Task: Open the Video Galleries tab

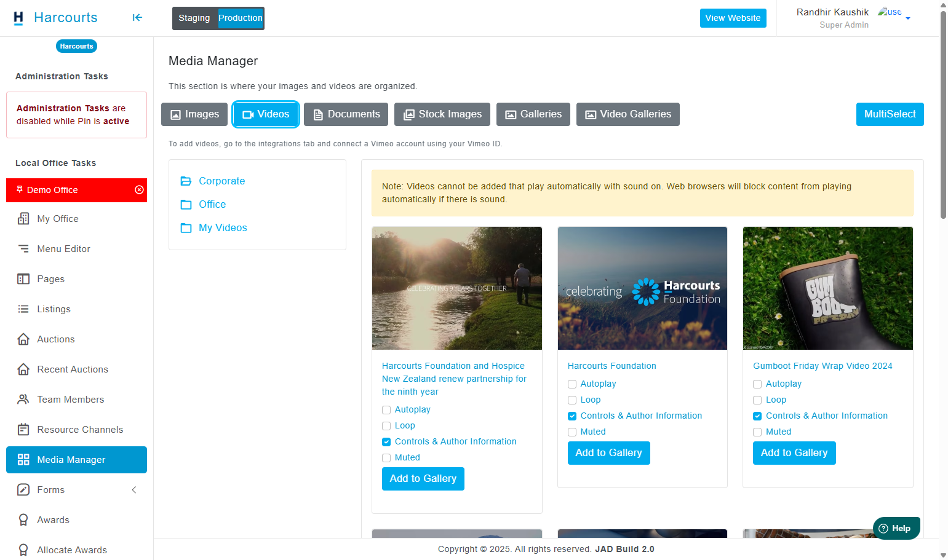Action: click(x=628, y=114)
